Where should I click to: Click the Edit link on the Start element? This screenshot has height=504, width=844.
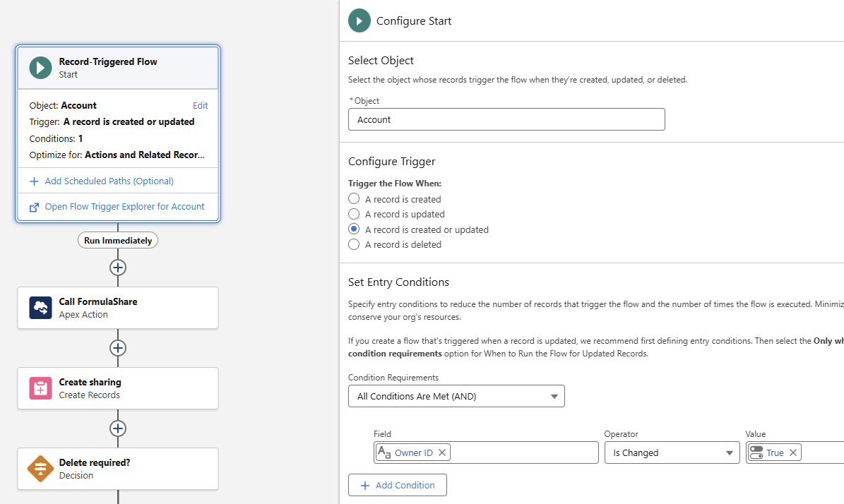(200, 105)
